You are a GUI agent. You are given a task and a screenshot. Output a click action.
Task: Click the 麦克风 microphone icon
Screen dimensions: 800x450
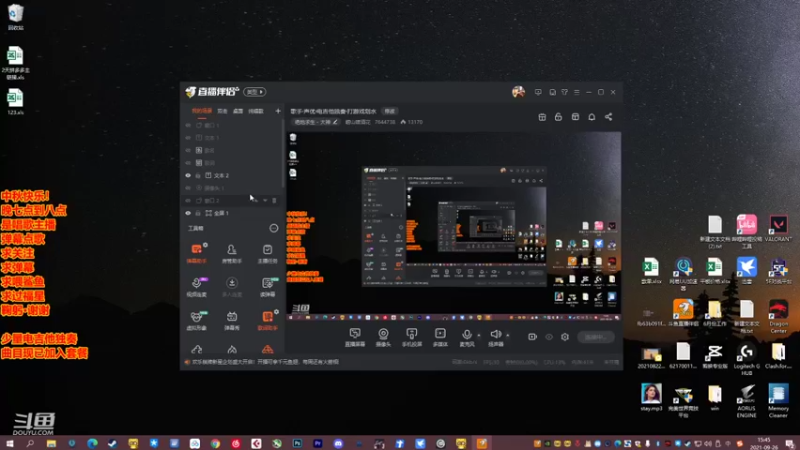point(466,337)
